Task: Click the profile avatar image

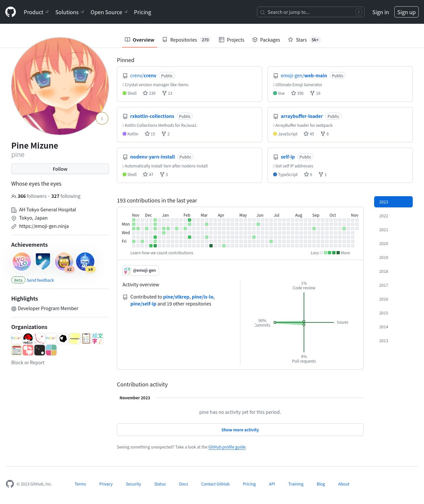Action: point(60,86)
